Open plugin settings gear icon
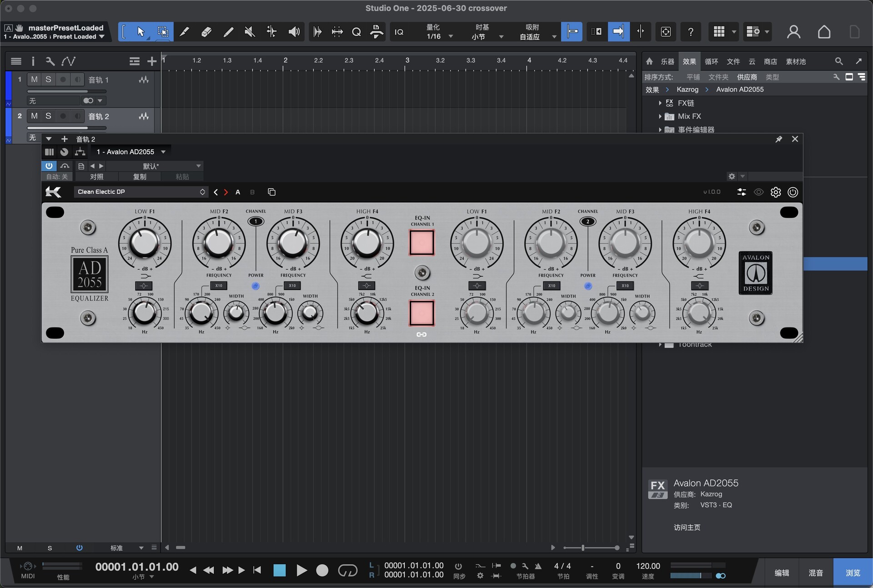 click(x=776, y=192)
